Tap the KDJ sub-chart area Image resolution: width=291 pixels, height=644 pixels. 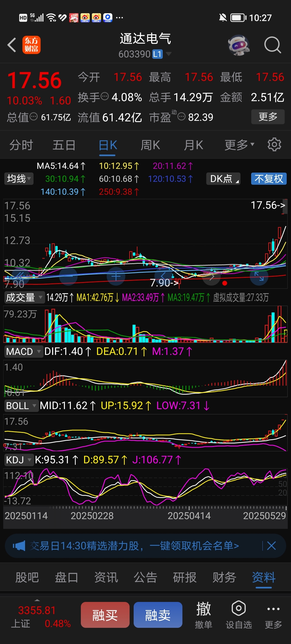(145, 487)
